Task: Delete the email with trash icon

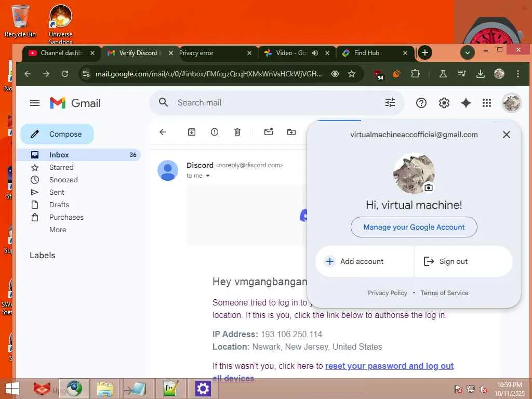Action: [237, 132]
